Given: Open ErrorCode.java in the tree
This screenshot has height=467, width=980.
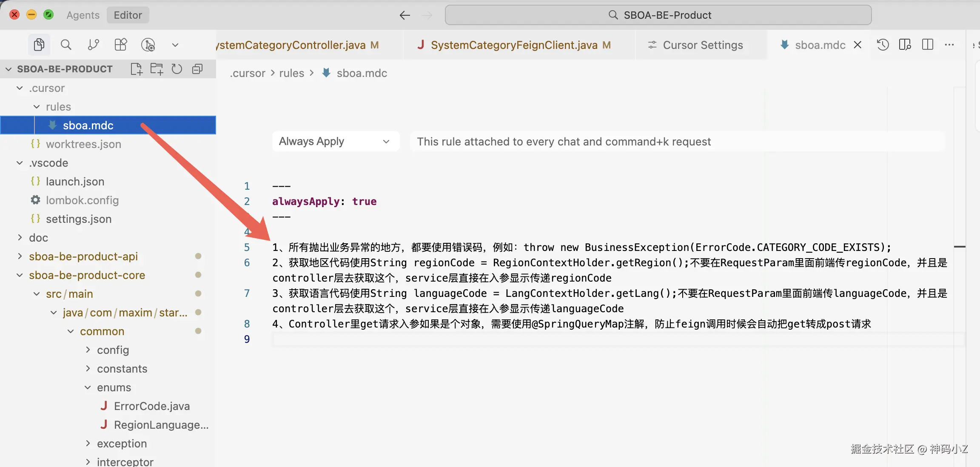Looking at the screenshot, I should coord(151,406).
